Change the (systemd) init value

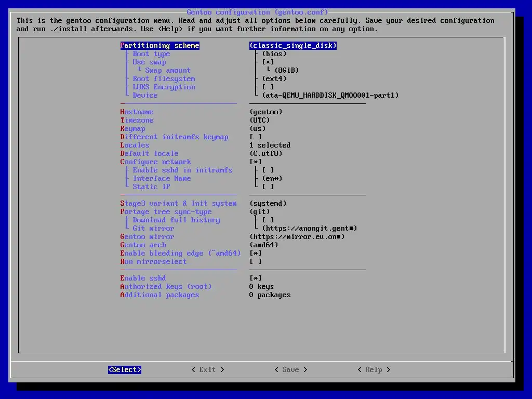click(x=268, y=204)
